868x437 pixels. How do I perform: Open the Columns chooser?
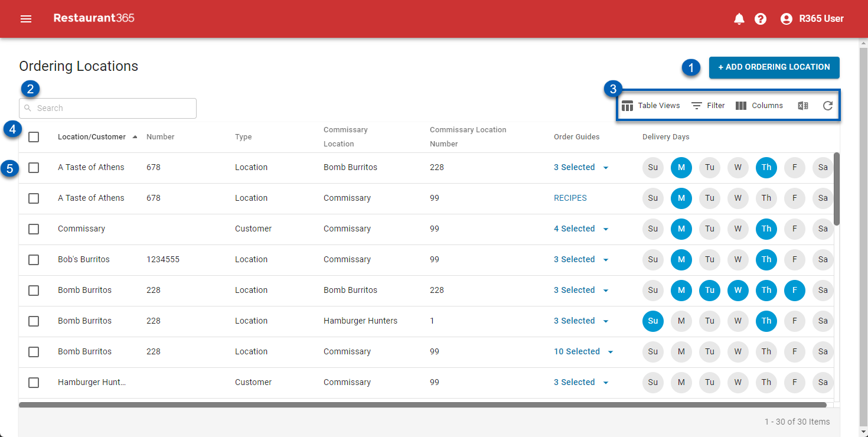pyautogui.click(x=759, y=106)
